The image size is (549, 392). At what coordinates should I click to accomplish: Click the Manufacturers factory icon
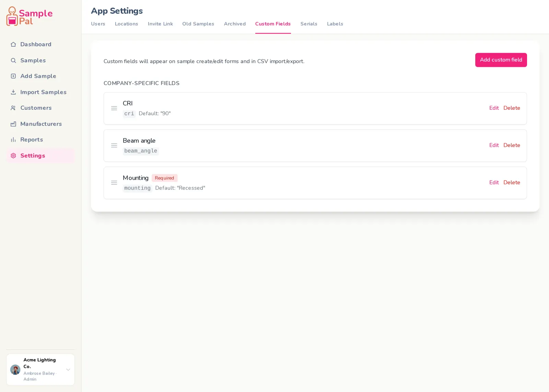(x=13, y=124)
